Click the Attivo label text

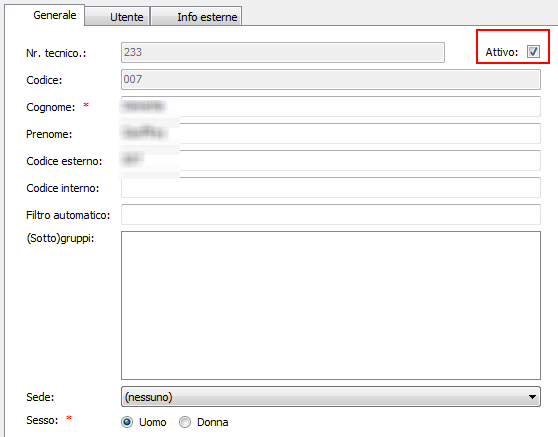[x=501, y=52]
